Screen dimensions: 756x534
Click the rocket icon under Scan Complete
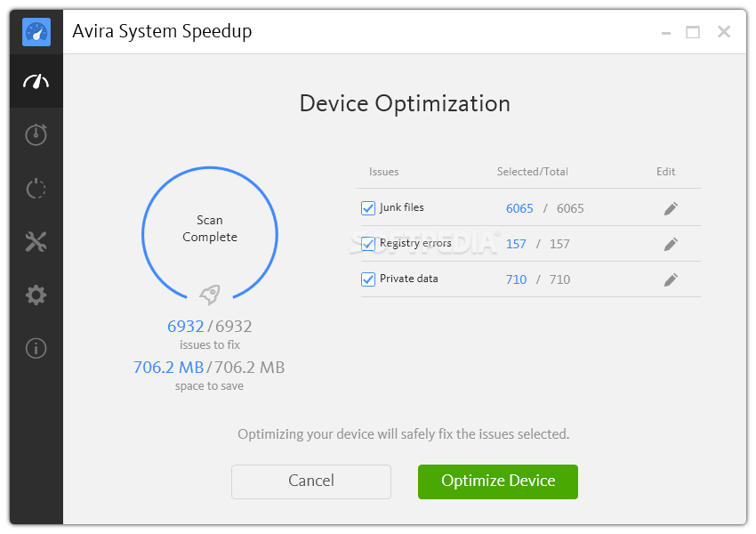(210, 295)
